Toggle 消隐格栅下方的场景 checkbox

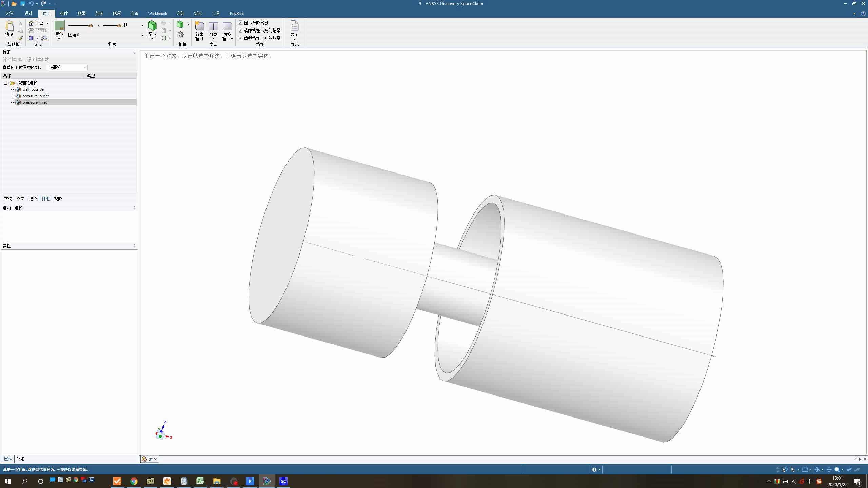click(x=240, y=30)
